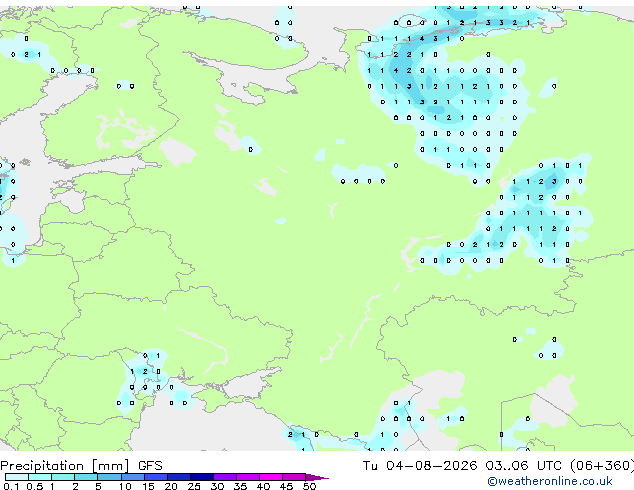Pick the legend swatch between 45 and 50

pyautogui.click(x=294, y=477)
